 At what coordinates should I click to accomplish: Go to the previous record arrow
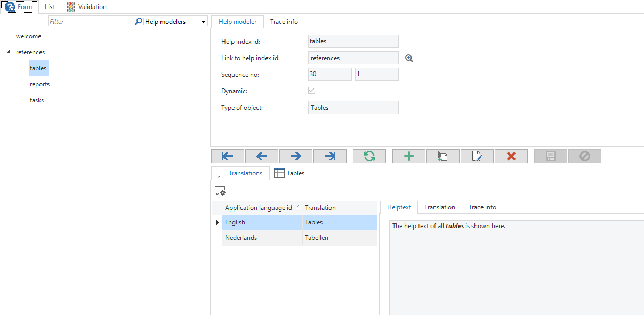[262, 156]
